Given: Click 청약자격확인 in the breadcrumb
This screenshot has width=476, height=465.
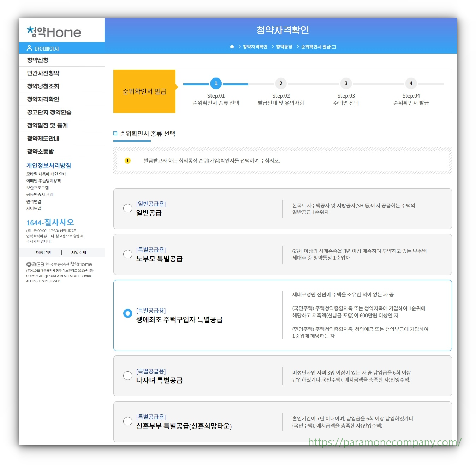Looking at the screenshot, I should (255, 47).
